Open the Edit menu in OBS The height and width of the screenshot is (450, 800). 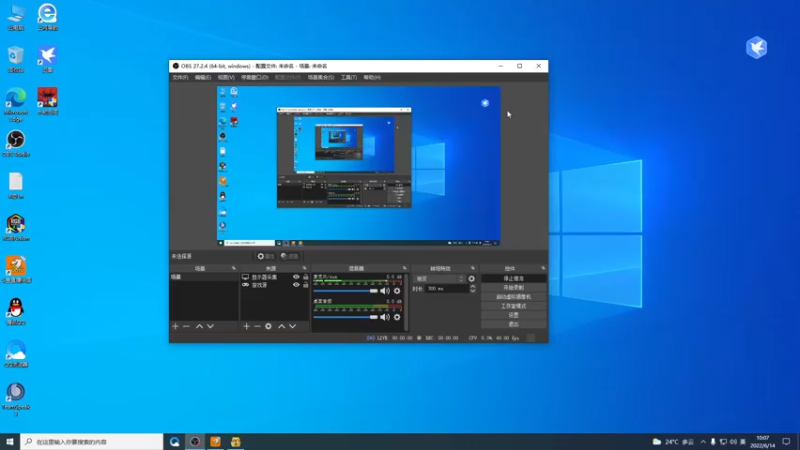pyautogui.click(x=203, y=78)
